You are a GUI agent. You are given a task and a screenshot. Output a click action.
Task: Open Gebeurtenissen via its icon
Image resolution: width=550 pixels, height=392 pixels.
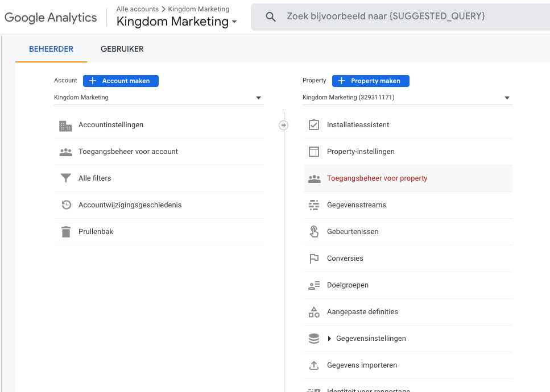click(x=314, y=231)
